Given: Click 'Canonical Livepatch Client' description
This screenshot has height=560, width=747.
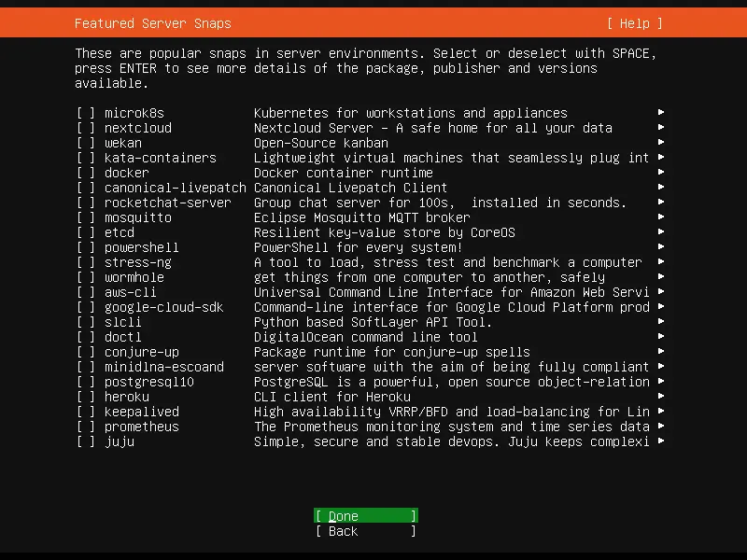Looking at the screenshot, I should [351, 188].
